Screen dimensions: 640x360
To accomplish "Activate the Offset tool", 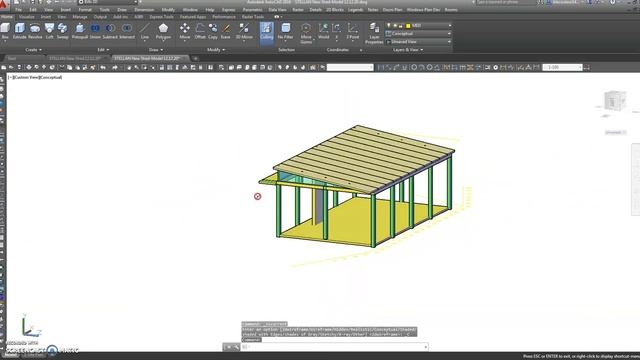I will point(200,31).
